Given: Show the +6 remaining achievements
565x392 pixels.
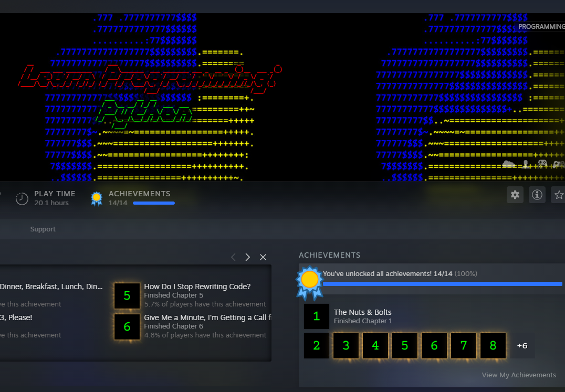Looking at the screenshot, I should [x=522, y=346].
